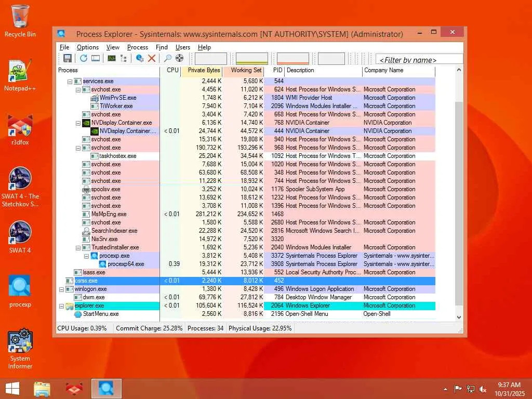This screenshot has width=532, height=399.
Task: Open System Information from the toolbar icon
Action: (x=111, y=58)
